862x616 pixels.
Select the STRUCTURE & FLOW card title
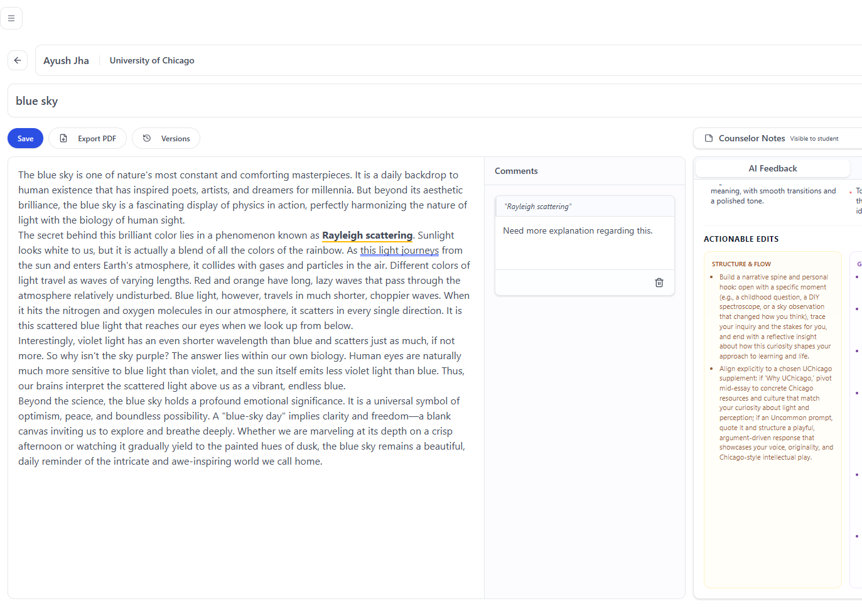click(x=741, y=264)
